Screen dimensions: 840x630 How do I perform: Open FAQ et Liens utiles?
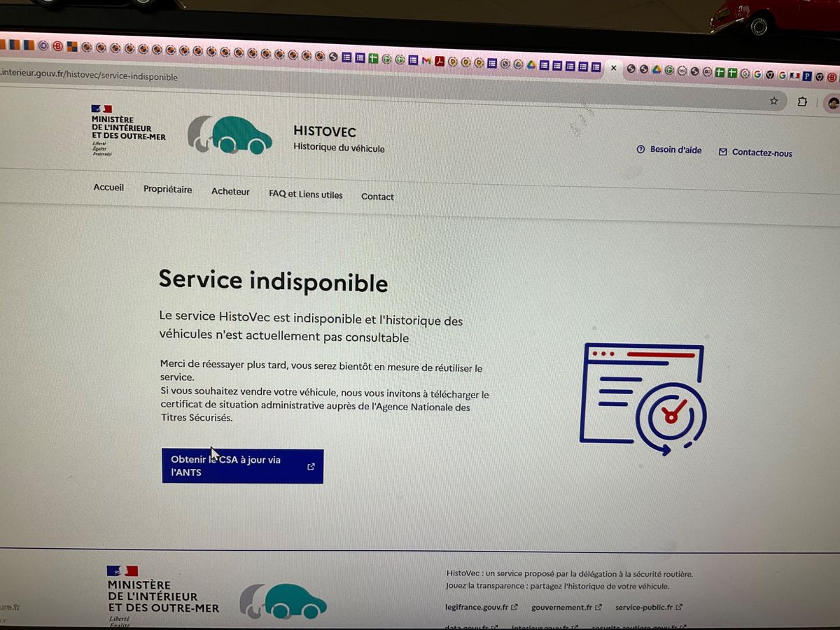coord(306,195)
